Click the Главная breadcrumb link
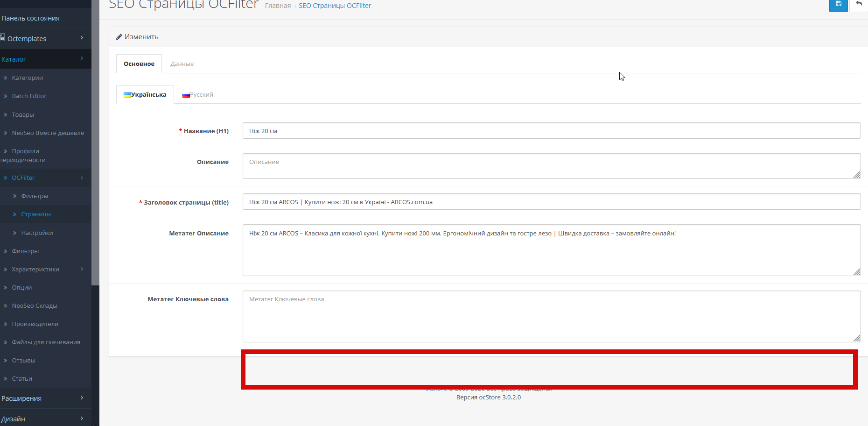Image resolution: width=868 pixels, height=426 pixels. [278, 6]
